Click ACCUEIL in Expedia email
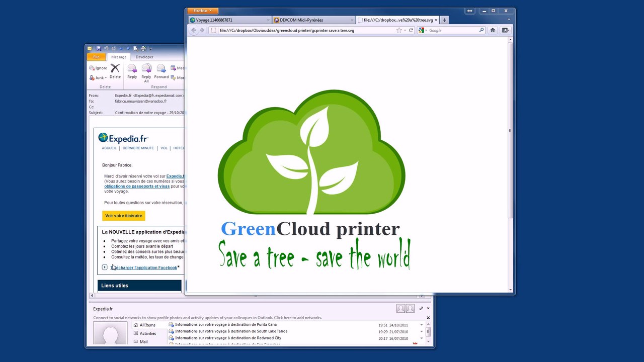Viewport: 644px width, 362px height. coord(109,148)
